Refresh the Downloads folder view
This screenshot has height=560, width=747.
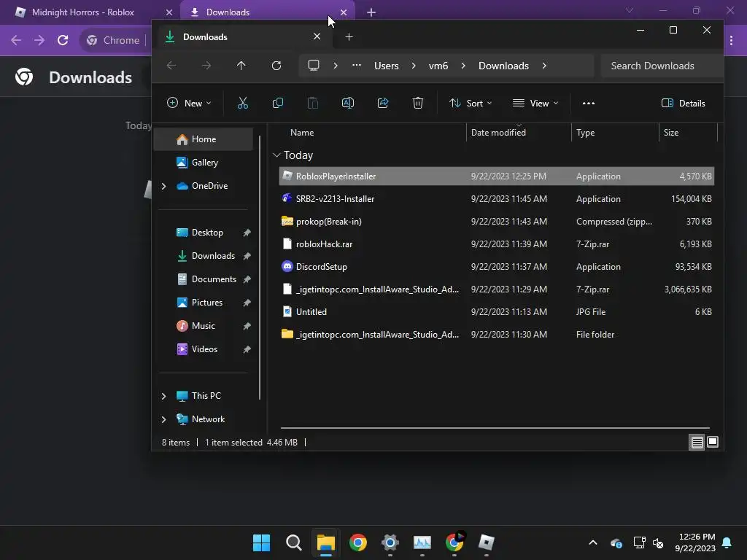tap(276, 66)
